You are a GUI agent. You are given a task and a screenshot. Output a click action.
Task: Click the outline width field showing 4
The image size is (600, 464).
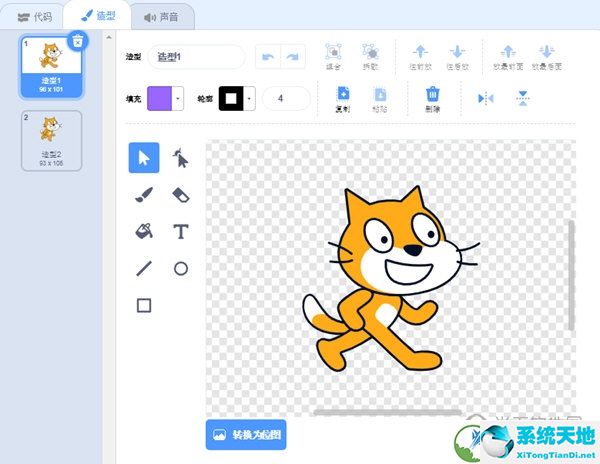point(286,99)
